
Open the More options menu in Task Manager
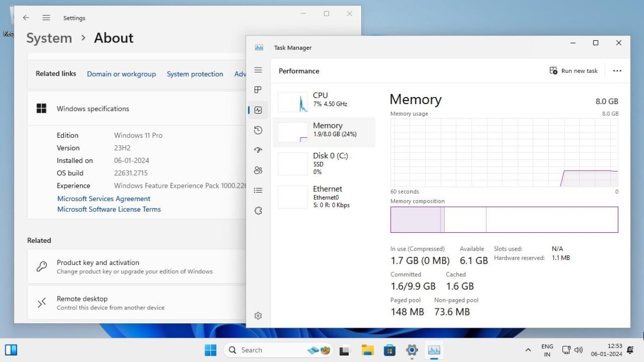[x=617, y=70]
